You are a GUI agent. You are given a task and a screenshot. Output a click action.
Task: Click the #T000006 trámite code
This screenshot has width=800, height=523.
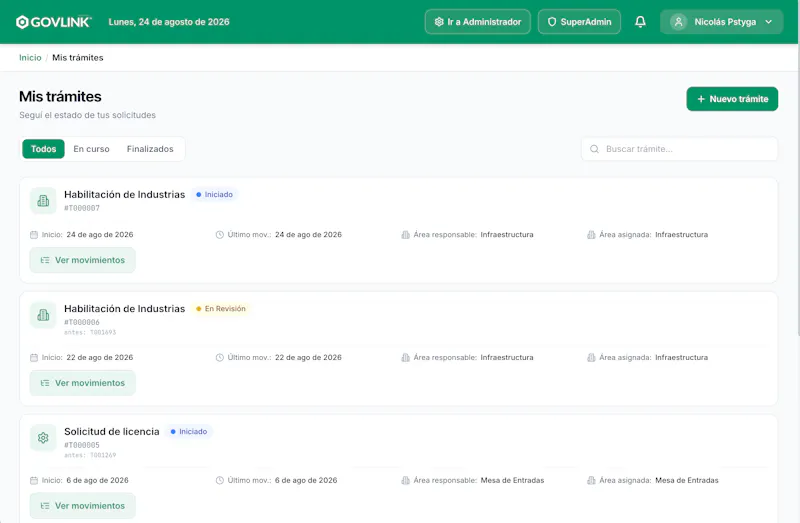[82, 322]
